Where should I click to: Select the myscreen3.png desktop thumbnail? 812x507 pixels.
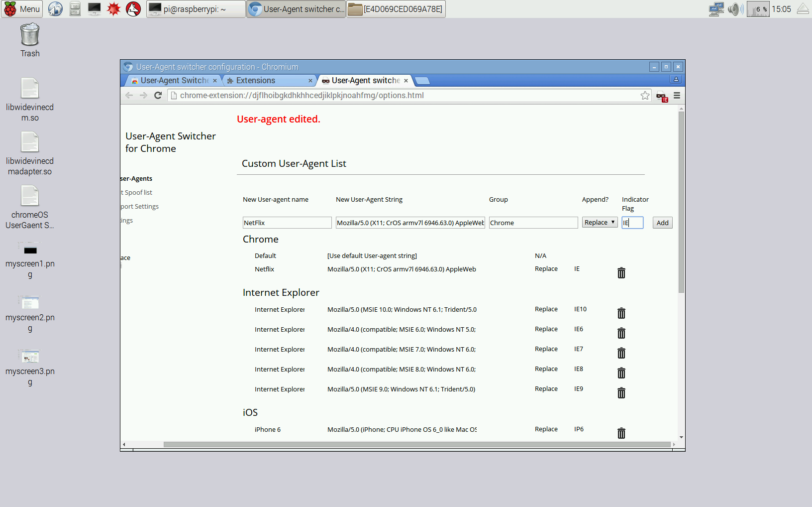point(30,369)
